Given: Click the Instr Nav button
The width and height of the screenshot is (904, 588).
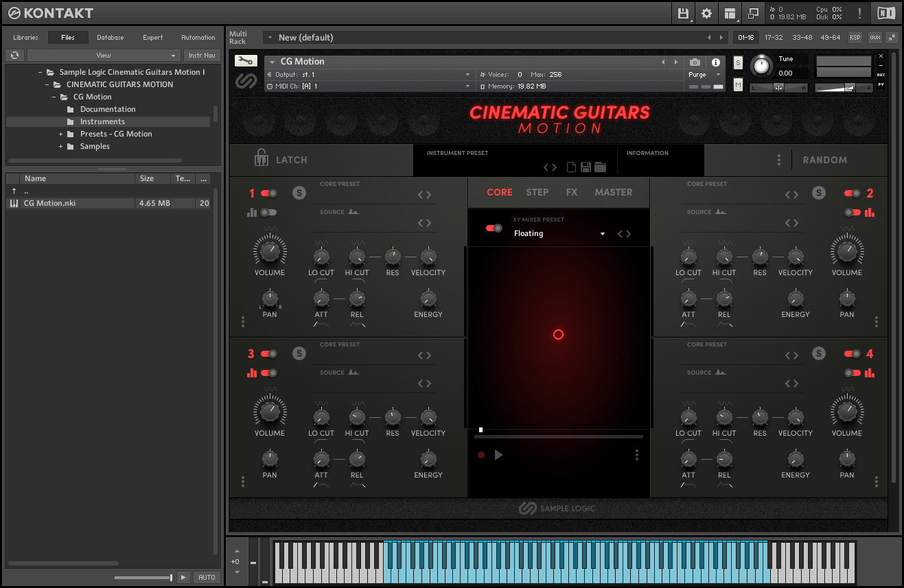Looking at the screenshot, I should click(x=202, y=55).
